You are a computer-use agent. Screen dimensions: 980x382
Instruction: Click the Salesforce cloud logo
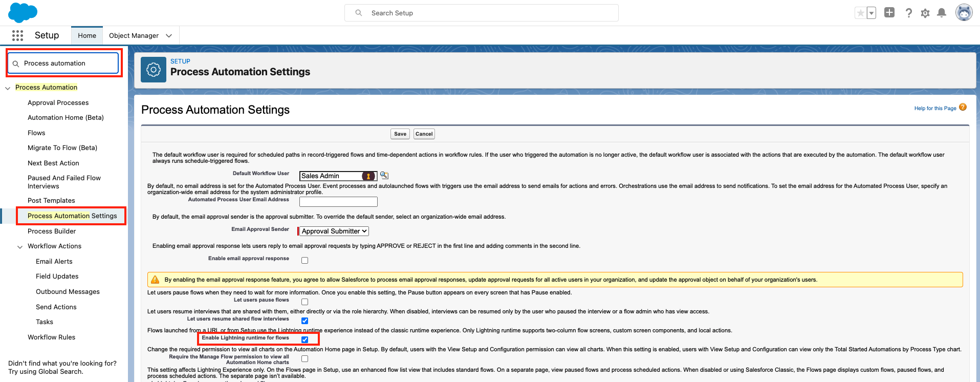pyautogui.click(x=23, y=12)
